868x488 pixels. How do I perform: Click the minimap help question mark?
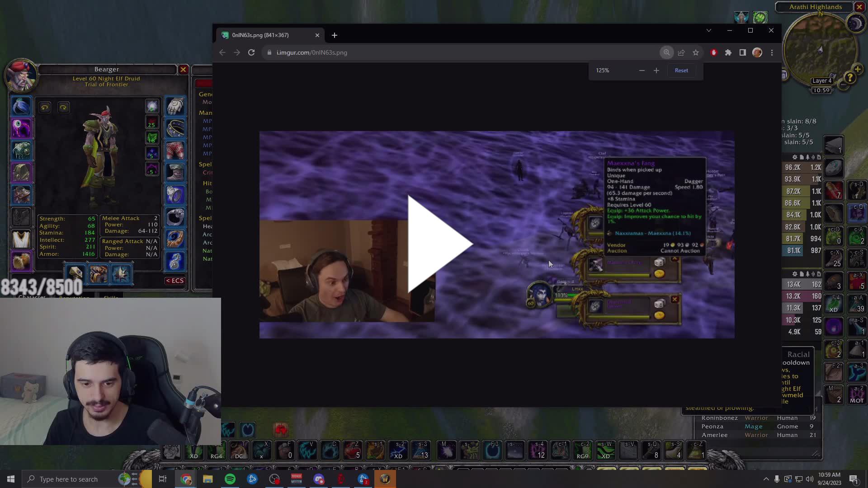851,78
